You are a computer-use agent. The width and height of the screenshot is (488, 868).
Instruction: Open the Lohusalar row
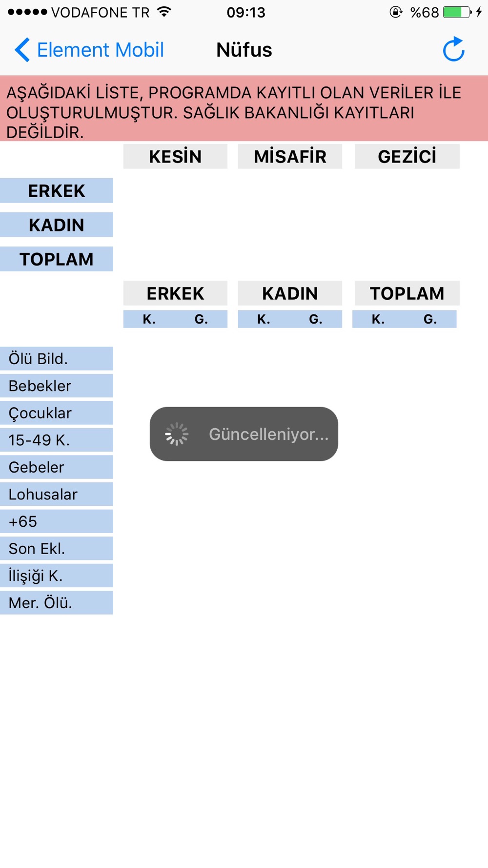57,494
